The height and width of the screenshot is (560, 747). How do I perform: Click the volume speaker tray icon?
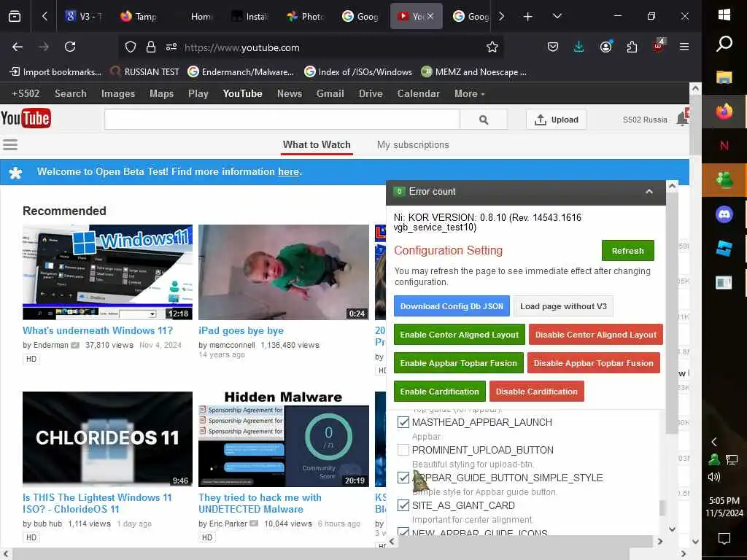coord(714,477)
